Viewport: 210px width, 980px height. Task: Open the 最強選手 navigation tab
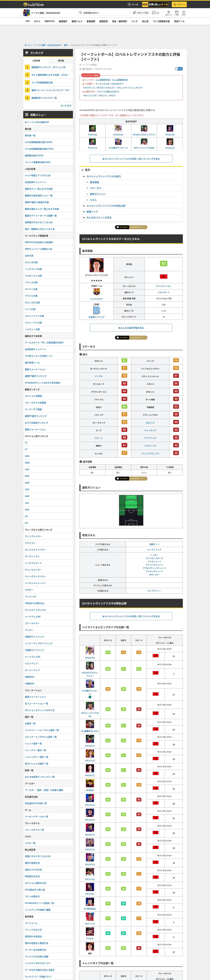[x=63, y=21]
